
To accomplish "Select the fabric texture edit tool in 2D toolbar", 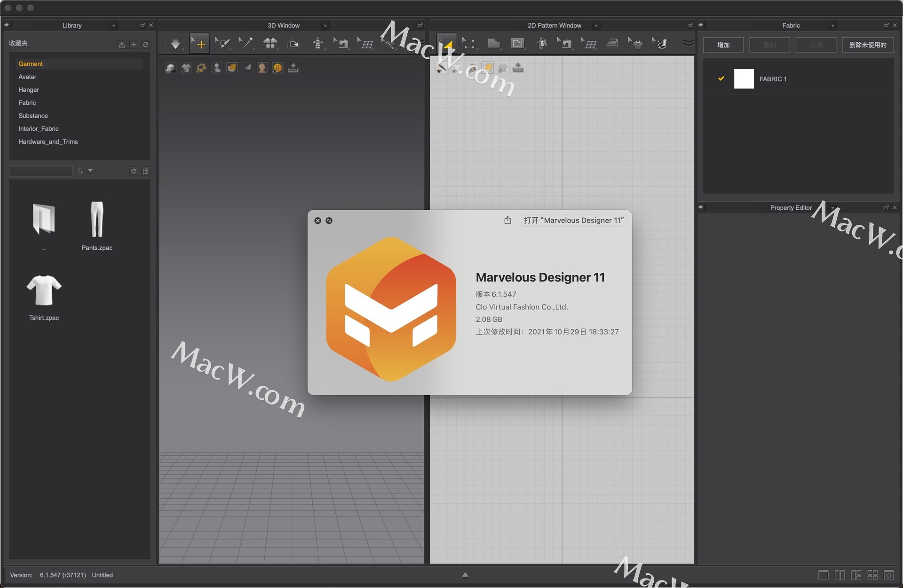I will [x=660, y=43].
